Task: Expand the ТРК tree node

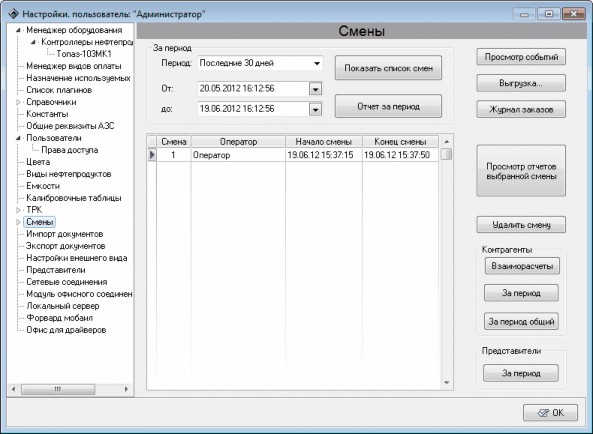Action: (18, 210)
